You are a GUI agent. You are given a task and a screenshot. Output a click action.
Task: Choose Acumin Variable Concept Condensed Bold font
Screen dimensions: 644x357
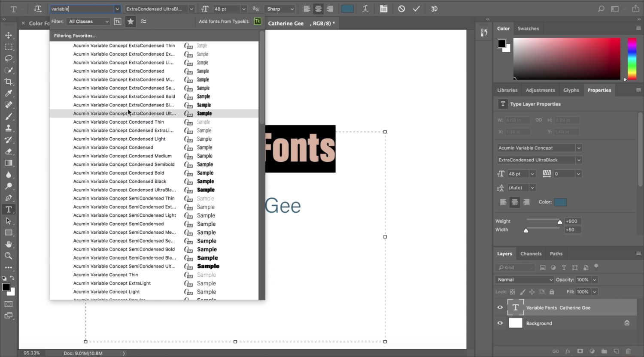pyautogui.click(x=118, y=173)
